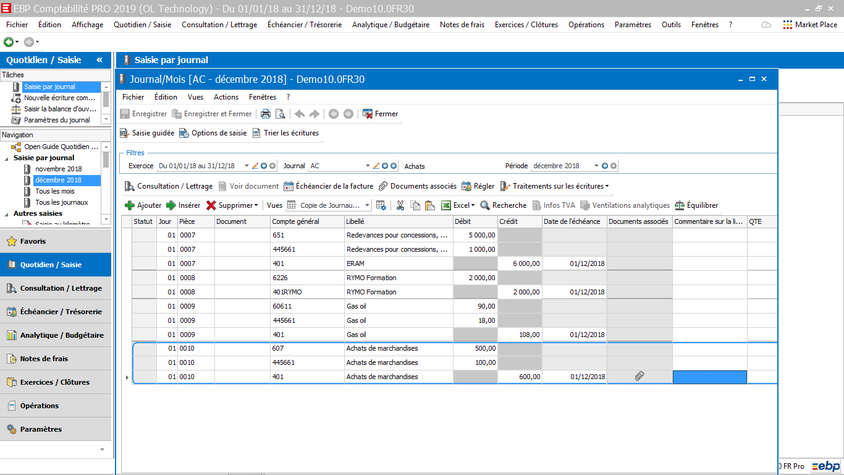Viewport: 844px width, 475px height.
Task: Select novembre 2018 in navigation tree
Action: (58, 169)
